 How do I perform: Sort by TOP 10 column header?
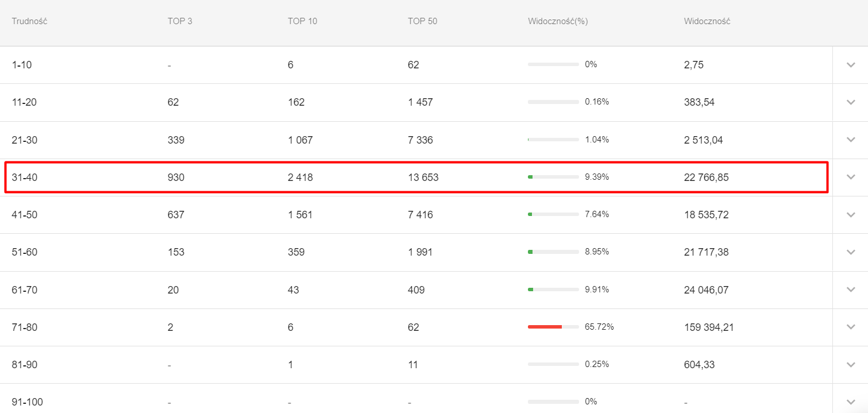(302, 21)
